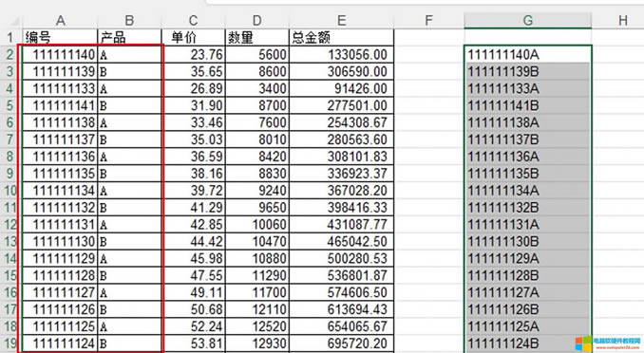The image size is (644, 353).
Task: Click product cell B in row 19
Action: point(129,344)
